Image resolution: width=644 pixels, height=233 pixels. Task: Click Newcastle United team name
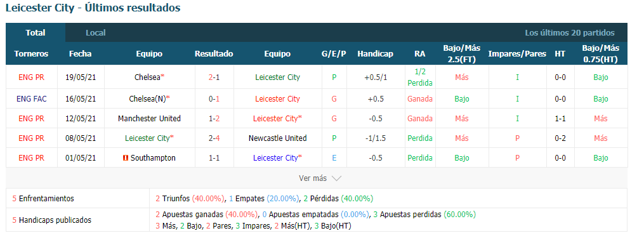pos(278,138)
